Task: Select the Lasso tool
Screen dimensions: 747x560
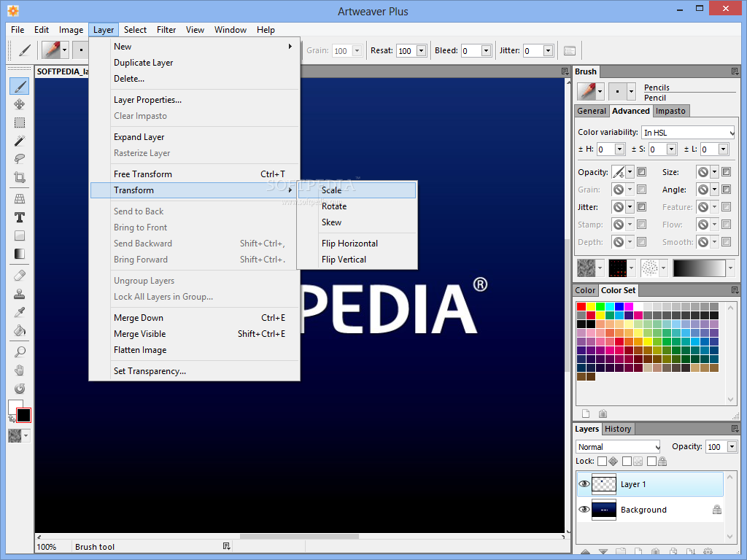Action: coord(20,158)
